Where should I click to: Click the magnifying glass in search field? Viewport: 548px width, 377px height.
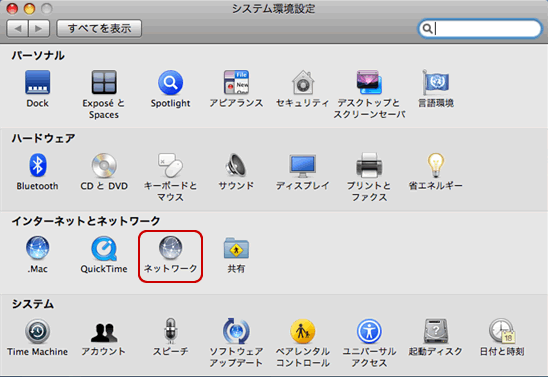coord(427,29)
